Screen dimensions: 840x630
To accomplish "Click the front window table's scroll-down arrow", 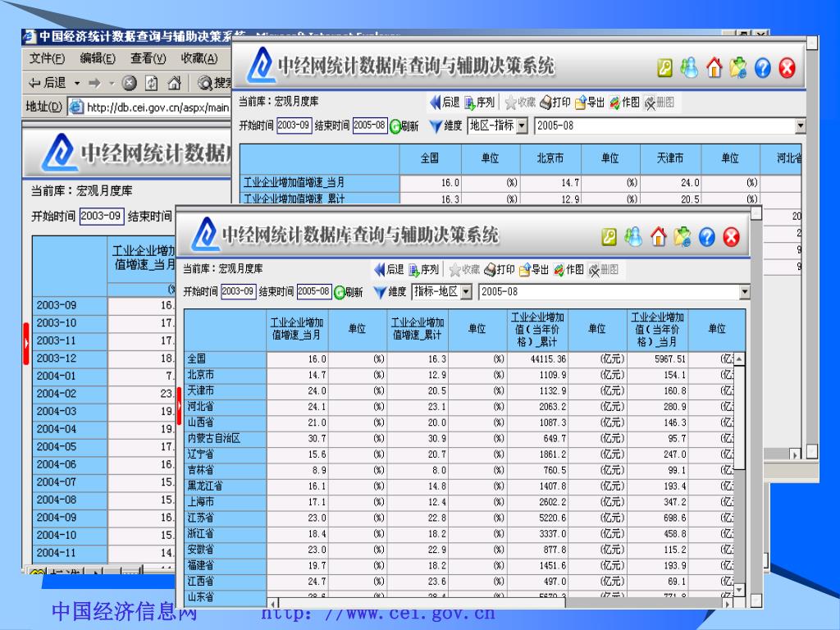I will (739, 589).
